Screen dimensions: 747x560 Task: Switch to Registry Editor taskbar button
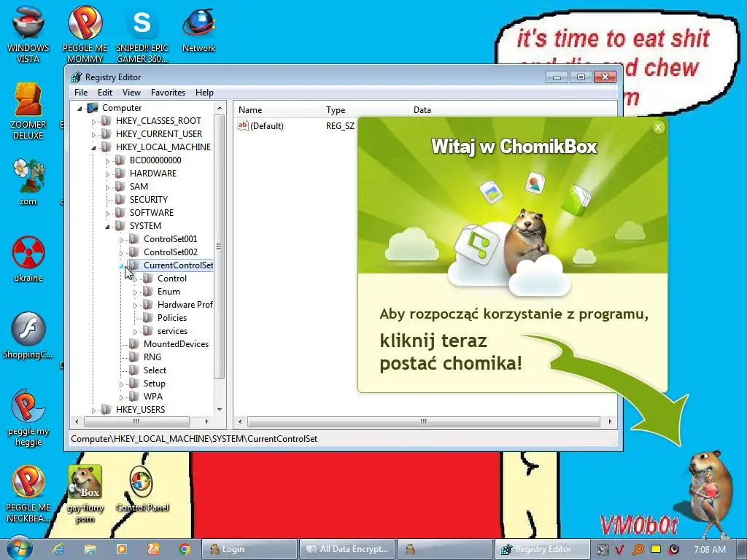point(542,549)
